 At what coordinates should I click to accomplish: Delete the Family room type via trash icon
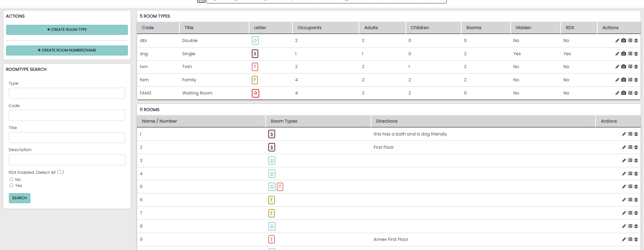pyautogui.click(x=636, y=80)
